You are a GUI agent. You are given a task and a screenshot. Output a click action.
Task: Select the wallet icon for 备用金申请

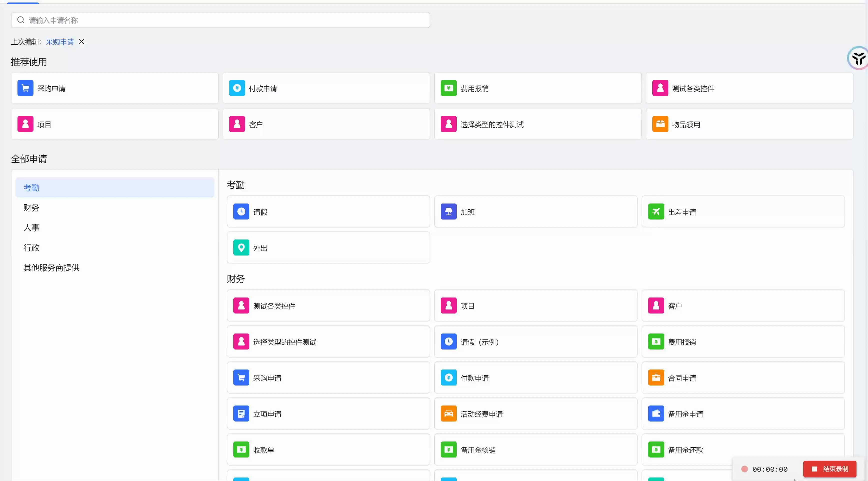[656, 413]
